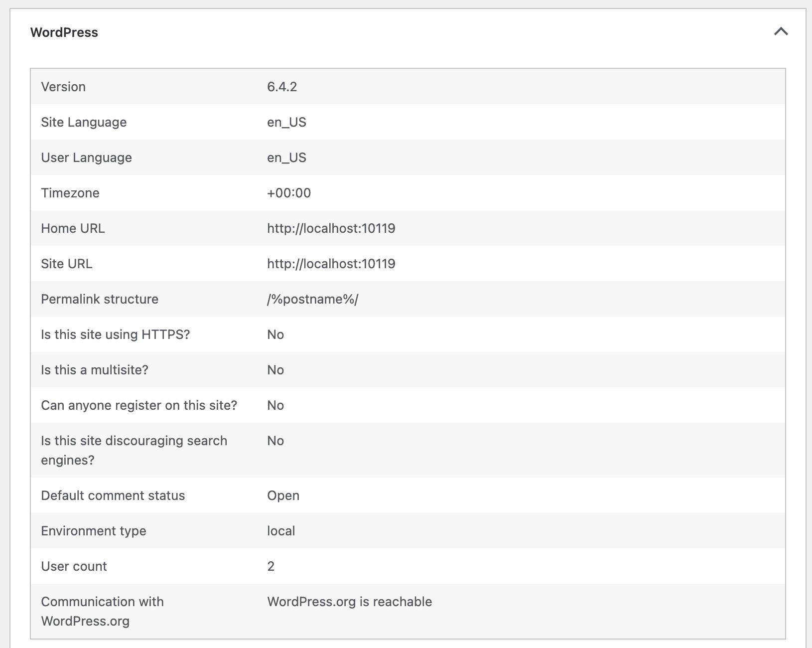Click the Timezone value +00:00
Screen dimensions: 812x648
[289, 193]
